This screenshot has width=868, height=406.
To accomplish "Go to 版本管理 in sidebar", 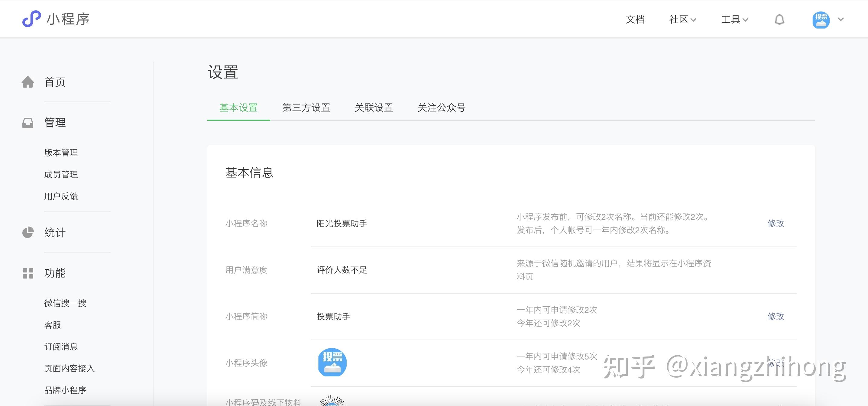I will pyautogui.click(x=61, y=153).
